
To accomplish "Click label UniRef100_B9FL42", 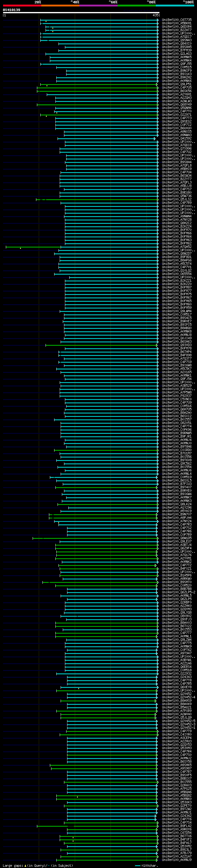I will coord(177,826).
